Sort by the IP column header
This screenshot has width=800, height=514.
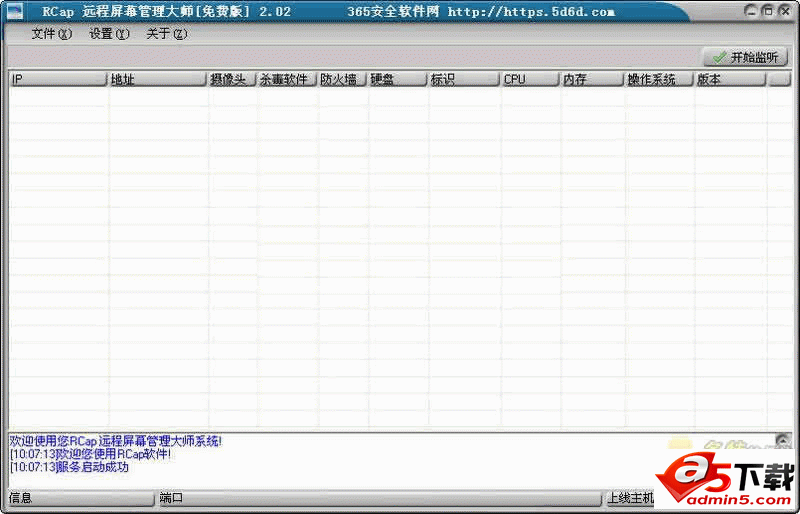point(58,80)
